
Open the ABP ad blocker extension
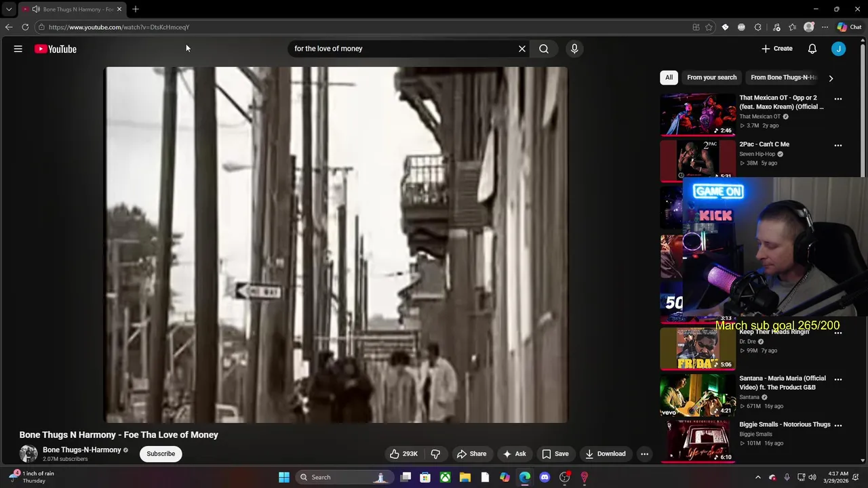(741, 27)
